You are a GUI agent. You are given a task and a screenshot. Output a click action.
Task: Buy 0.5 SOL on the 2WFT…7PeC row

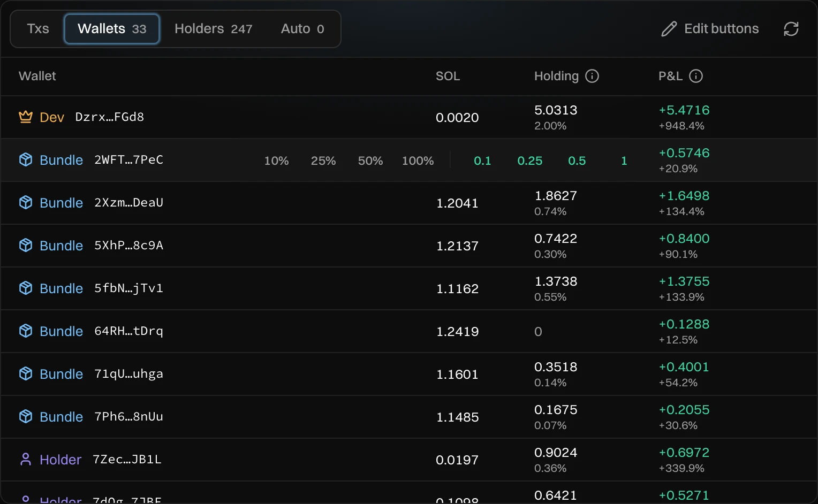(577, 161)
